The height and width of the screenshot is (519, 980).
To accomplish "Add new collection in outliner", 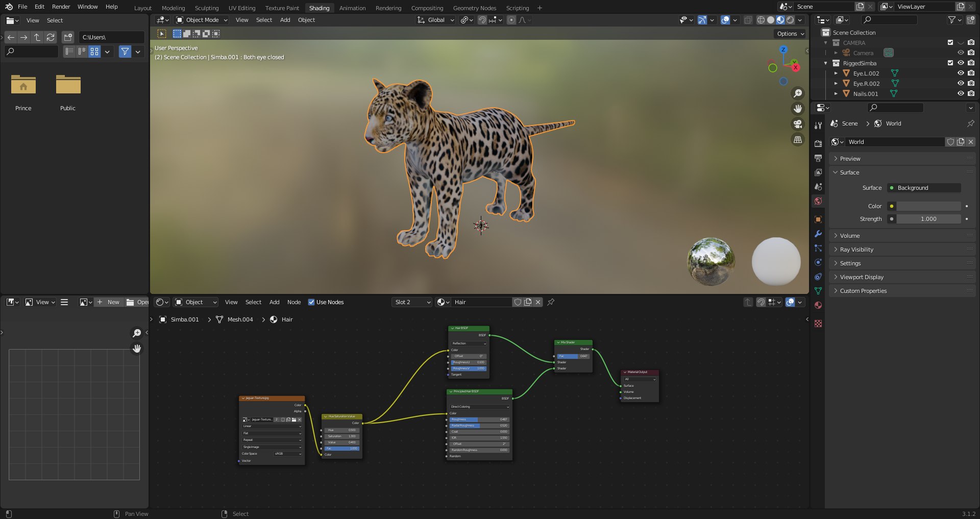I will pos(970,20).
